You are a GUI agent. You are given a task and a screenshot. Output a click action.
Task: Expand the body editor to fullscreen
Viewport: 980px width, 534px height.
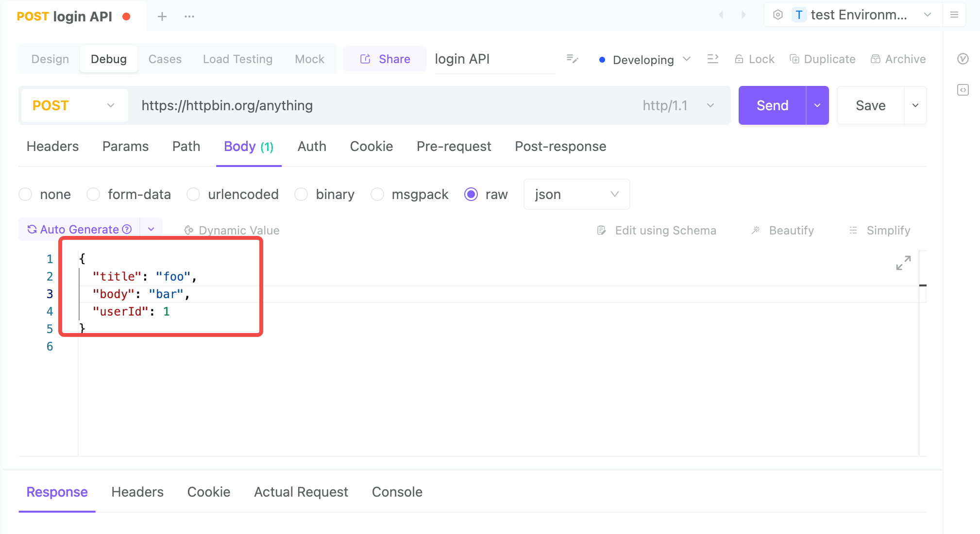(x=903, y=263)
